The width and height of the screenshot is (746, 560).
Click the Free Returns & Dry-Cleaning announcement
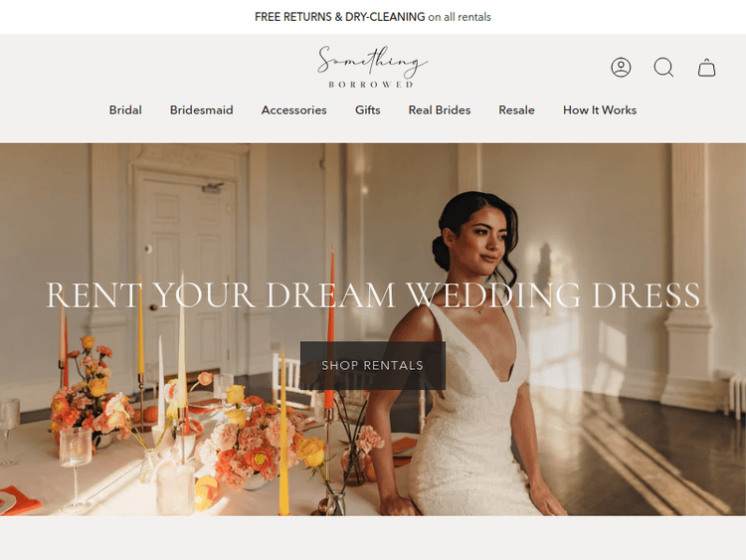click(372, 17)
